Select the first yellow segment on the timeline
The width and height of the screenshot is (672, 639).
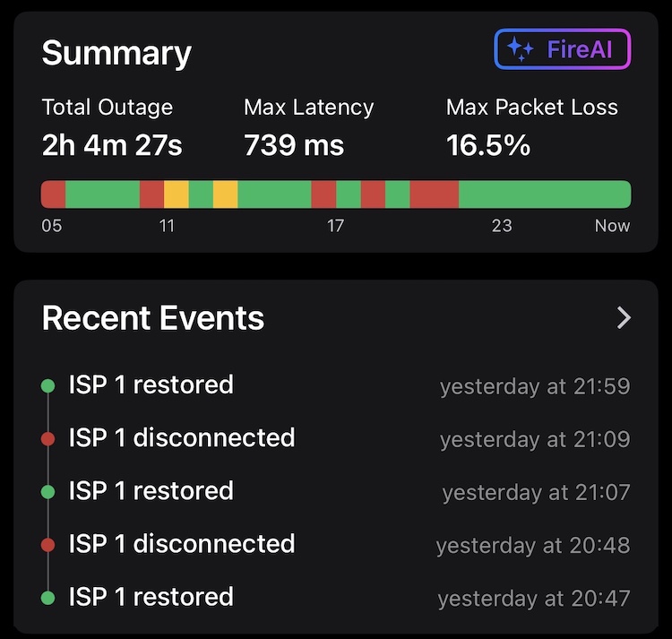pyautogui.click(x=177, y=194)
